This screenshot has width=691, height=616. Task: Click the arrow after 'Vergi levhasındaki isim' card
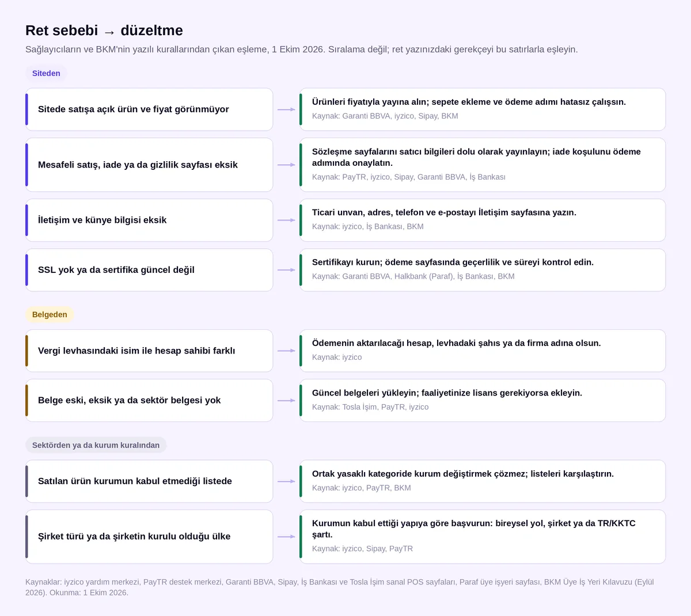[286, 351]
